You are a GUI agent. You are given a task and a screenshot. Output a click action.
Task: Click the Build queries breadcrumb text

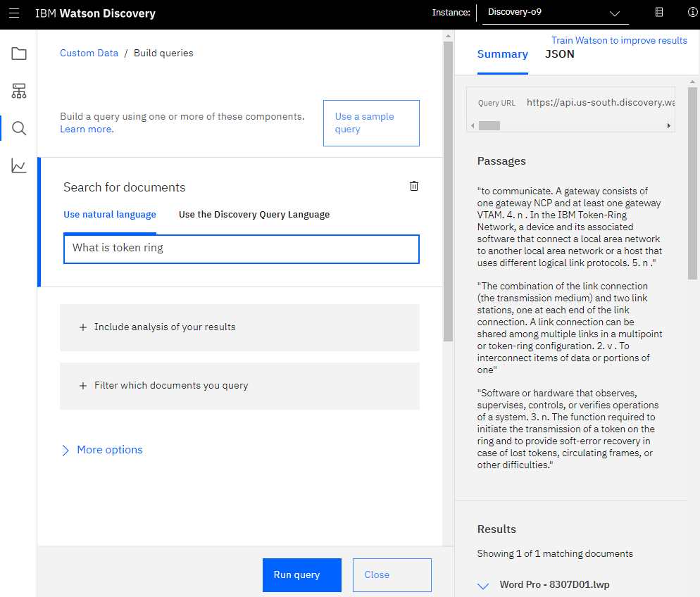163,53
